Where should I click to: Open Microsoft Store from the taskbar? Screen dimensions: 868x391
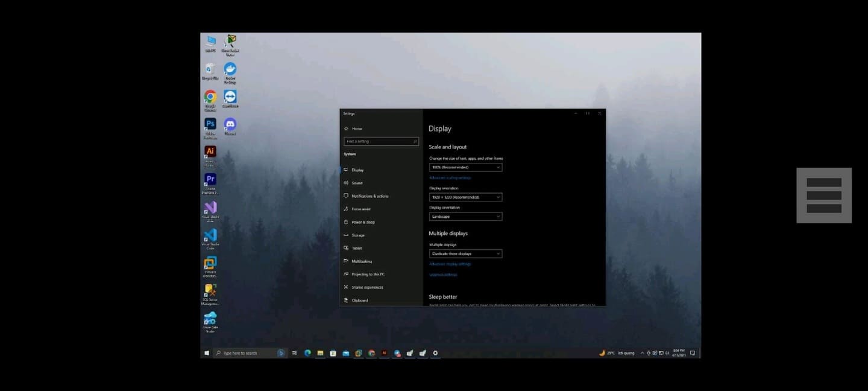333,353
